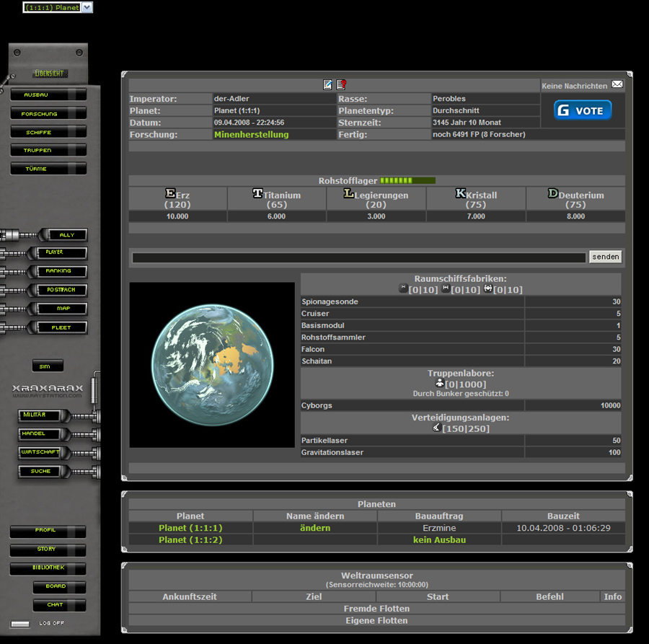Focus the message text input field
The height and width of the screenshot is (644, 649).
click(358, 257)
